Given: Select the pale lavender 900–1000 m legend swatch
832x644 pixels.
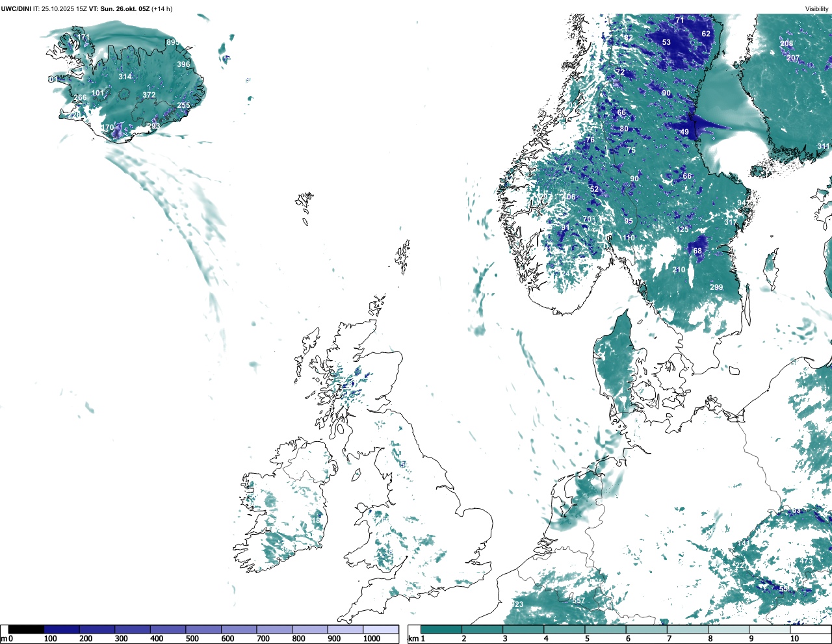Looking at the screenshot, I should (x=345, y=629).
